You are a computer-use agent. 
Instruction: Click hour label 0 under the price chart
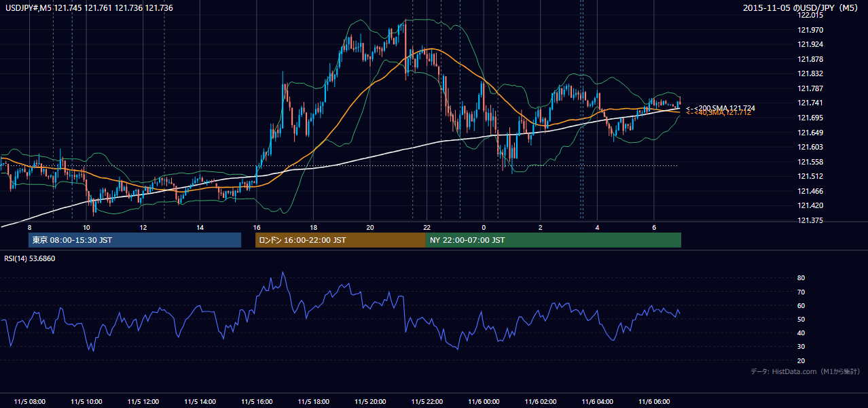click(484, 227)
